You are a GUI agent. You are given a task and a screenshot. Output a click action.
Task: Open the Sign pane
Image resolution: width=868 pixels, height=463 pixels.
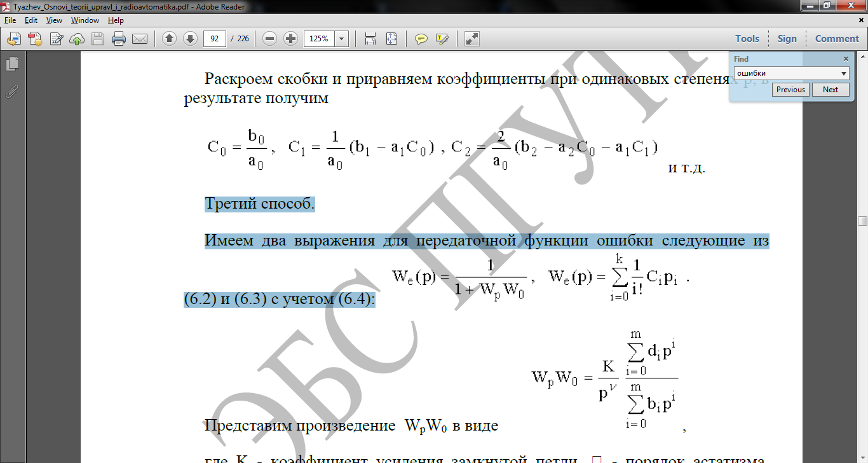(787, 39)
